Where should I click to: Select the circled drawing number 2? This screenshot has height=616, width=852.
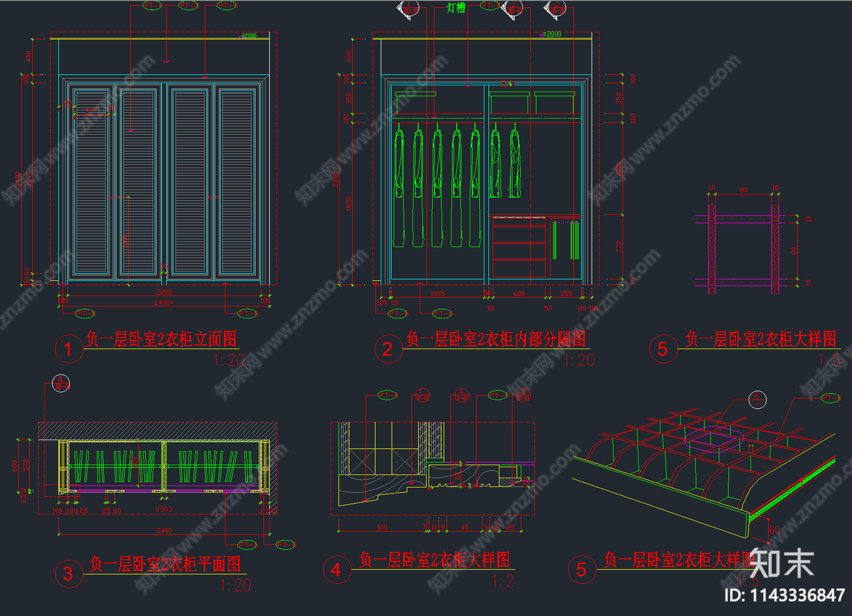(x=388, y=349)
